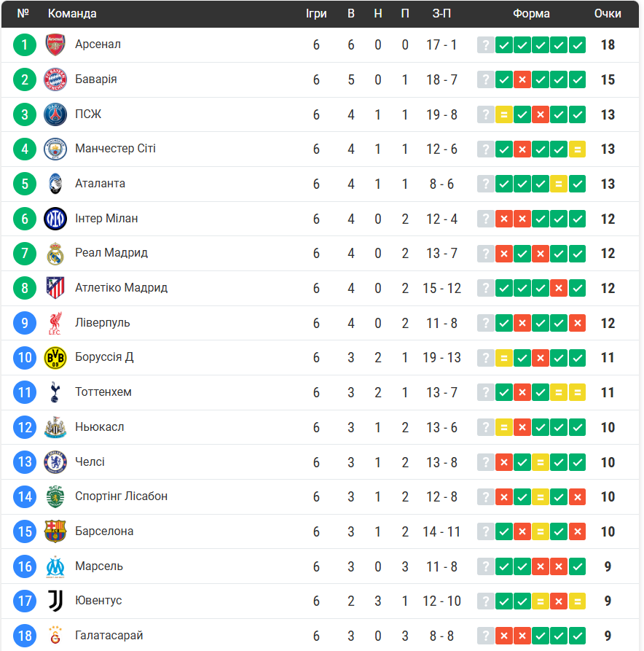Click the Arsenal club crest
This screenshot has height=651, width=644.
point(55,45)
